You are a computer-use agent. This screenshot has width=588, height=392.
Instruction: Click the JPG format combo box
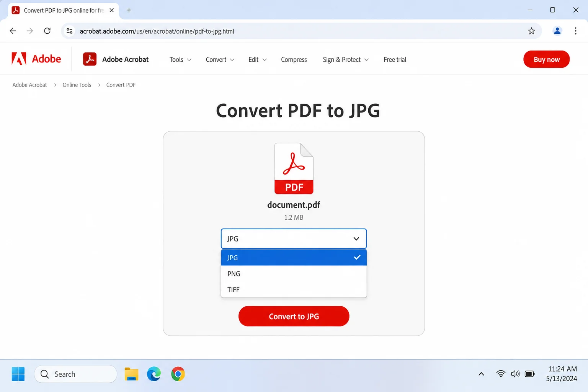point(294,239)
